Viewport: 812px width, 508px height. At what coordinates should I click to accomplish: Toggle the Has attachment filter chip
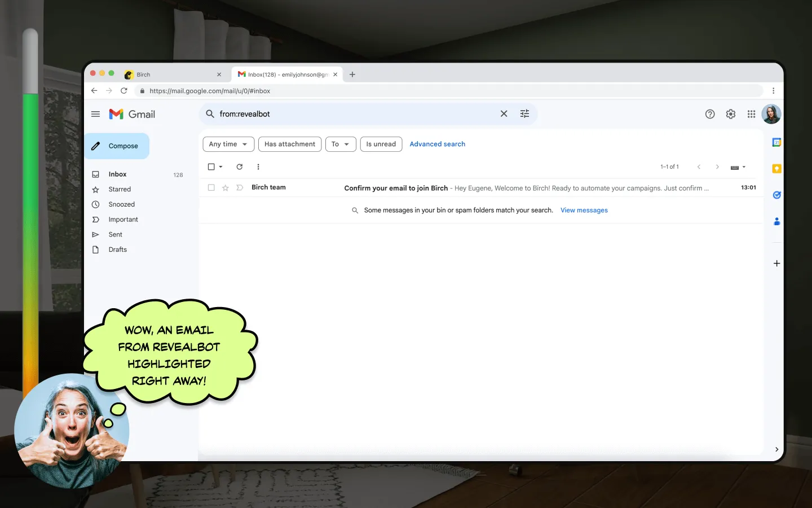point(290,144)
